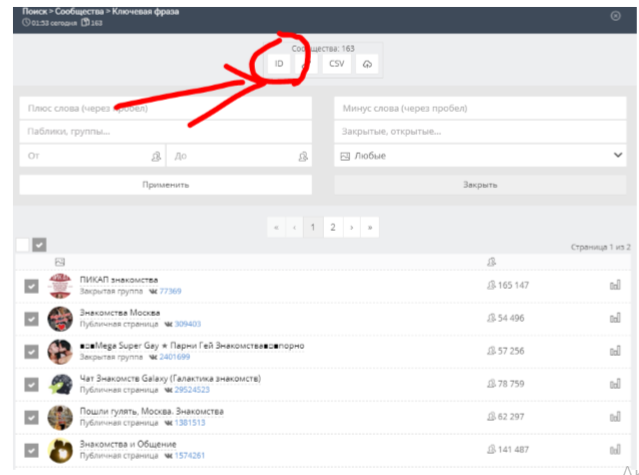Switch to page 2 of results
Viewport: 639px width, 475px height.
(x=332, y=227)
